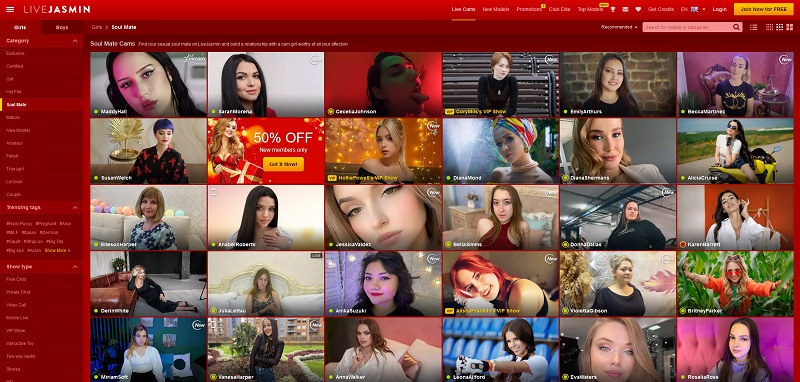The height and width of the screenshot is (382, 800).
Task: Open the SusanWelch cam thumbnail
Action: tap(148, 151)
